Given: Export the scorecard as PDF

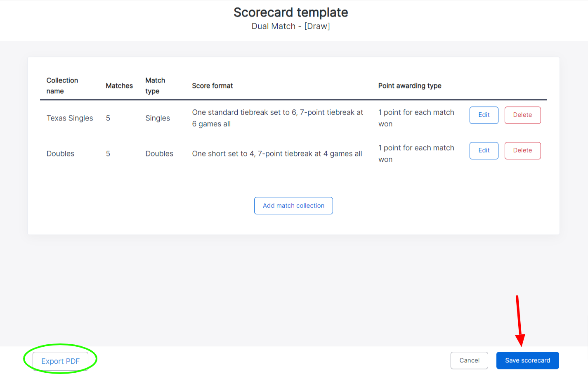Looking at the screenshot, I should coord(60,361).
